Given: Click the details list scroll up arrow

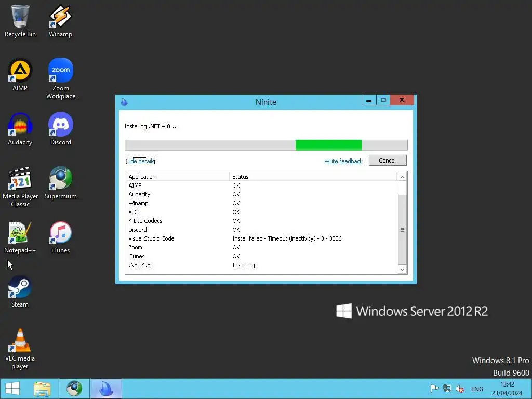Looking at the screenshot, I should pyautogui.click(x=402, y=177).
